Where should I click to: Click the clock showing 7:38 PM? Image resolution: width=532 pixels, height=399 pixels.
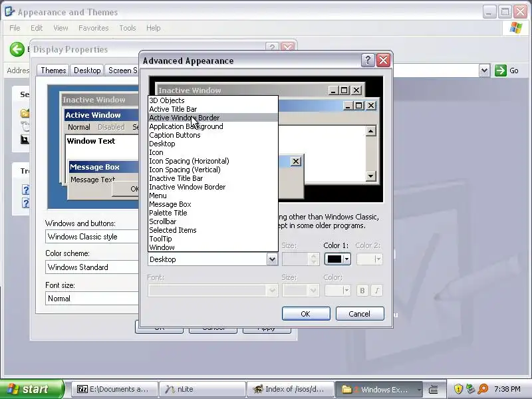click(x=507, y=389)
